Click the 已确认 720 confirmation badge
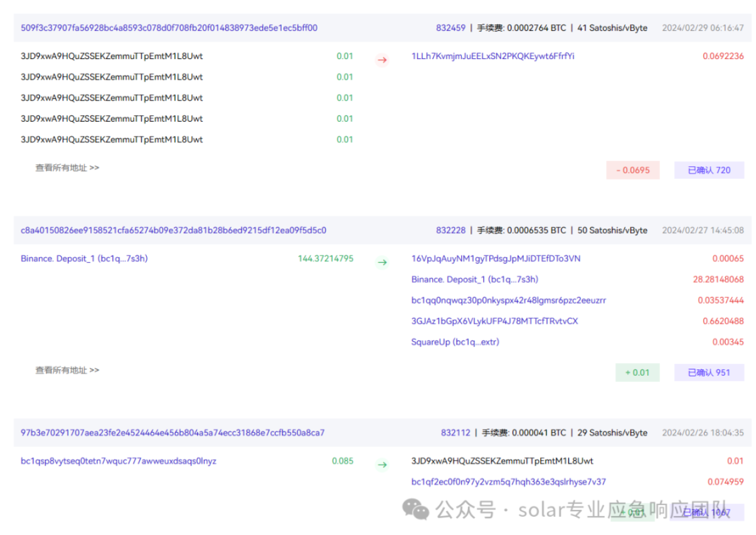The image size is (756, 535). click(709, 170)
